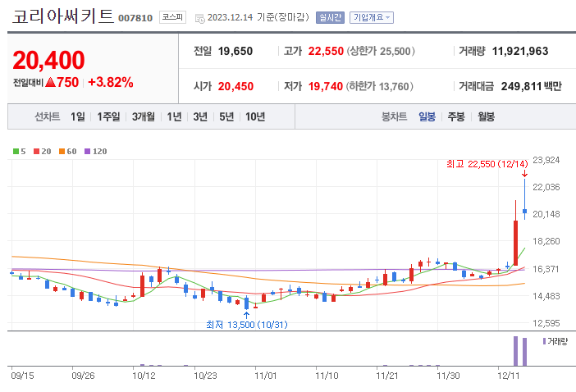576x392 pixels.
Task: Click the red 20-day moving average swatch
Action: [x=36, y=151]
